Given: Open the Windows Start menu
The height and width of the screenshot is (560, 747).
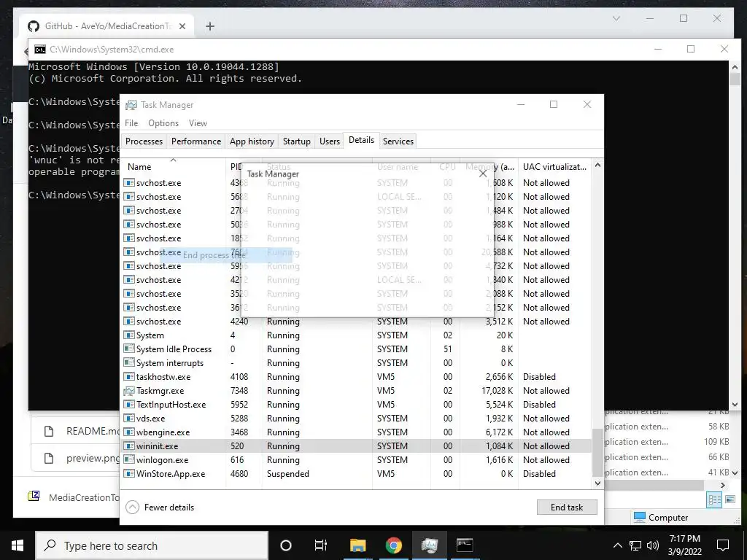Looking at the screenshot, I should click(18, 545).
